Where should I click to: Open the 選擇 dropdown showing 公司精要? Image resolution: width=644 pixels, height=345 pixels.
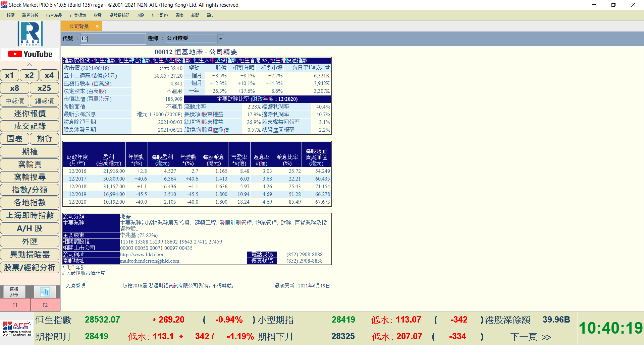[x=220, y=39]
